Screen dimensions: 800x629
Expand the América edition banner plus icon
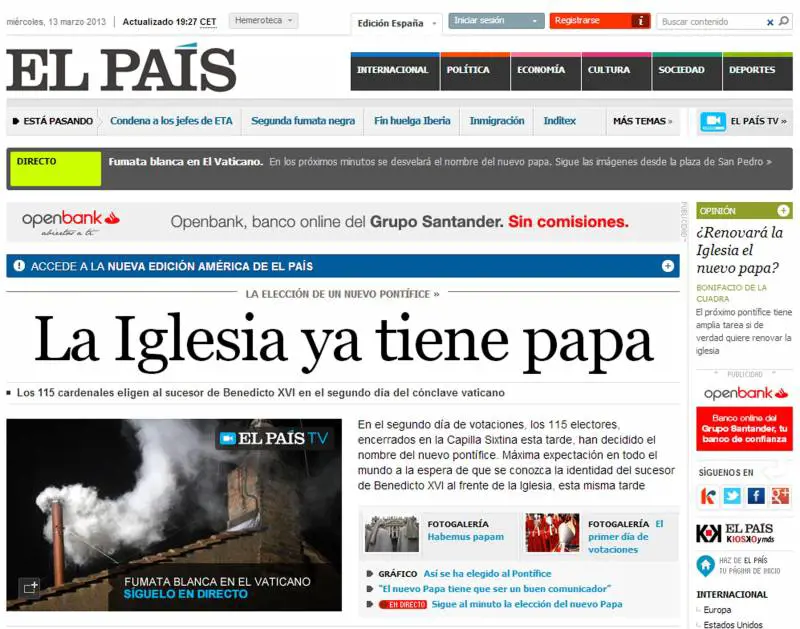pyautogui.click(x=667, y=266)
